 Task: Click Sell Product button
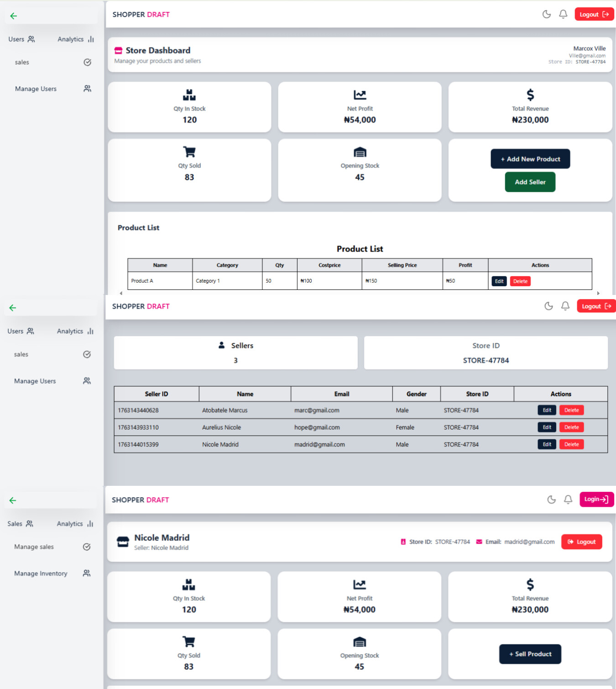click(x=530, y=654)
